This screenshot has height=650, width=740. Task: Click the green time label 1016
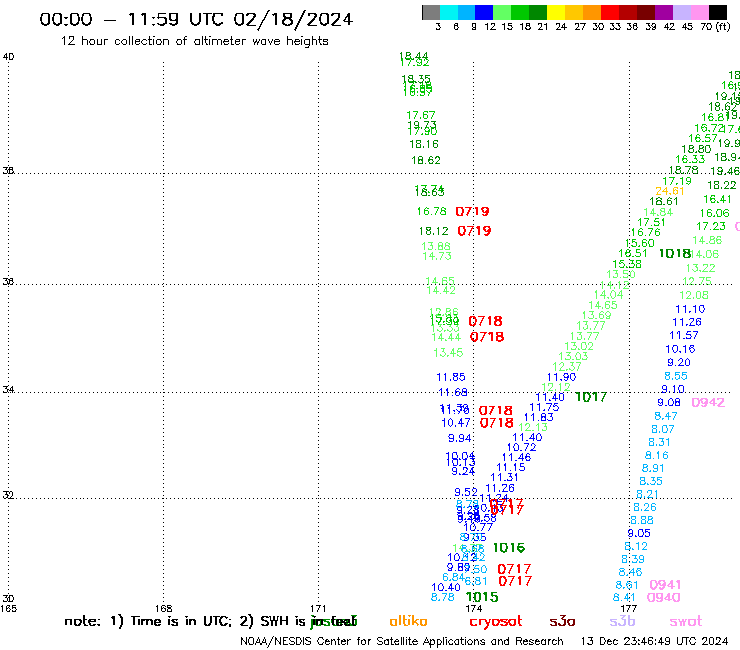pos(509,548)
